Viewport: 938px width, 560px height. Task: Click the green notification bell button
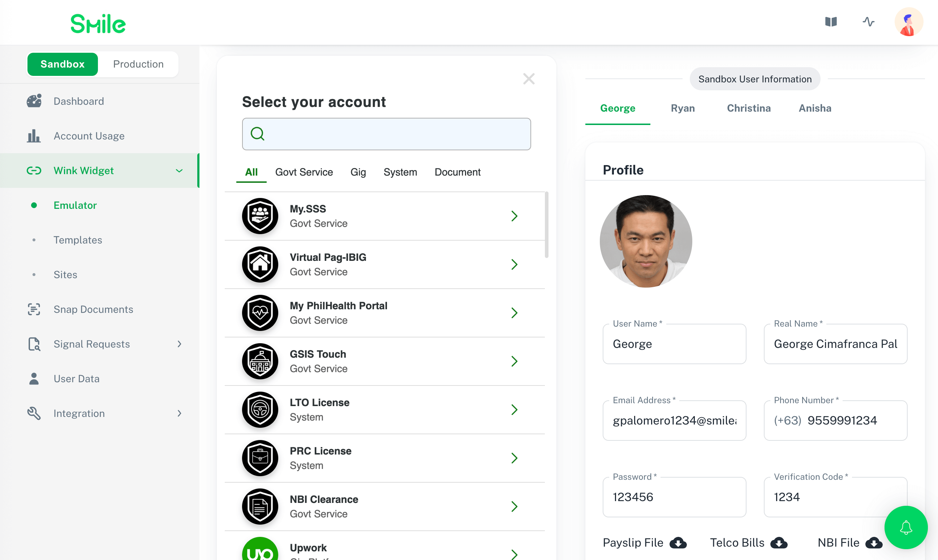(x=905, y=527)
